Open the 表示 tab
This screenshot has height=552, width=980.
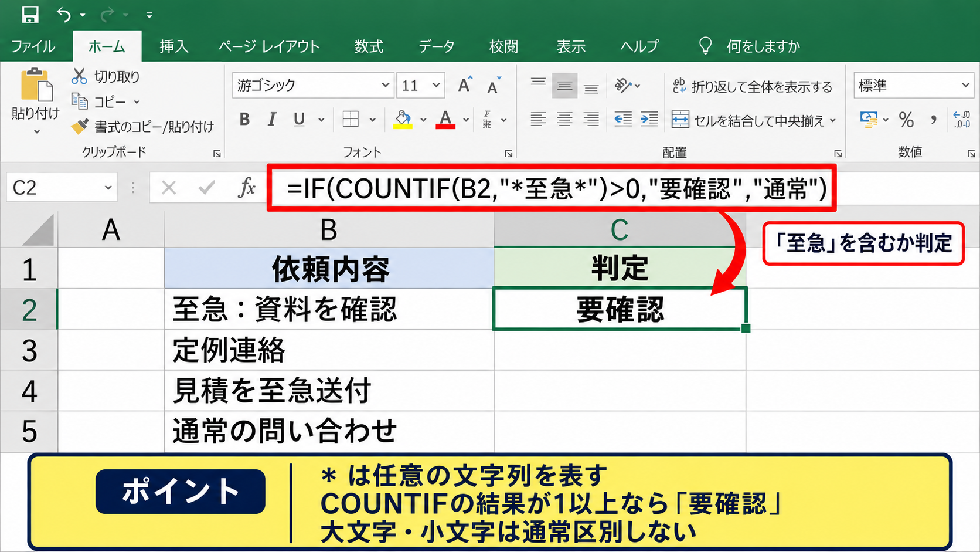click(x=571, y=46)
